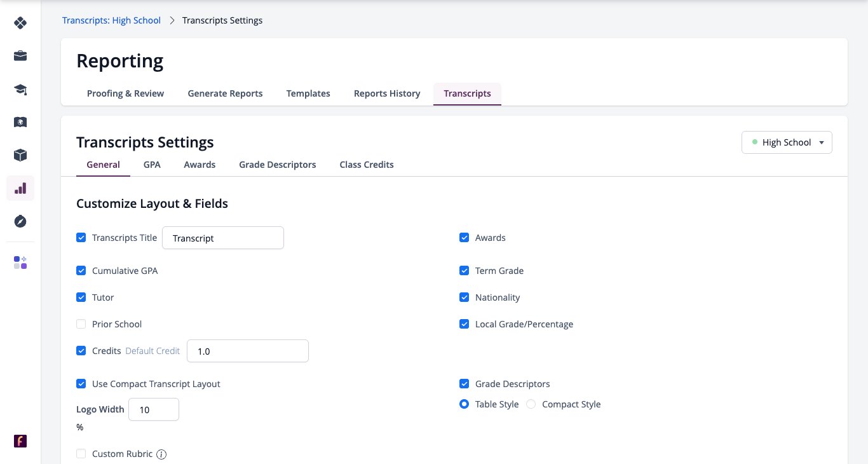
Task: Uncheck the Nationality checkbox
Action: point(464,297)
